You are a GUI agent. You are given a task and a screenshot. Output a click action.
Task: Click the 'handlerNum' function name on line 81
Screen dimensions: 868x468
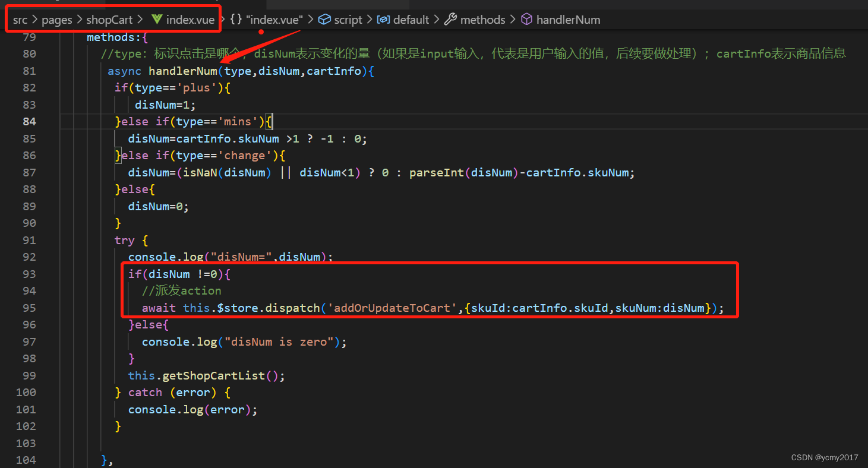pyautogui.click(x=182, y=71)
